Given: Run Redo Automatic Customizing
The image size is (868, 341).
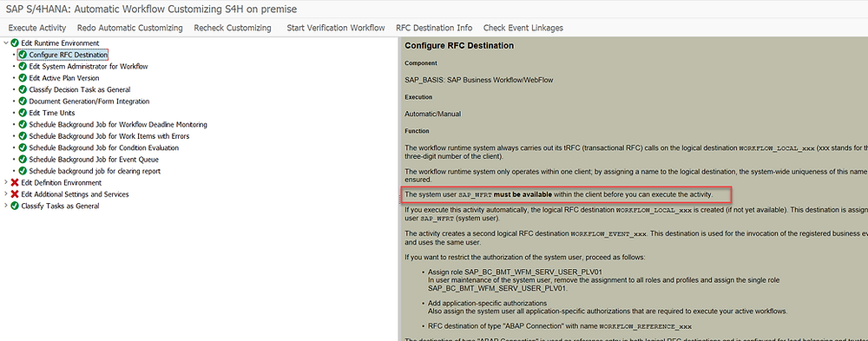Looking at the screenshot, I should point(130,28).
